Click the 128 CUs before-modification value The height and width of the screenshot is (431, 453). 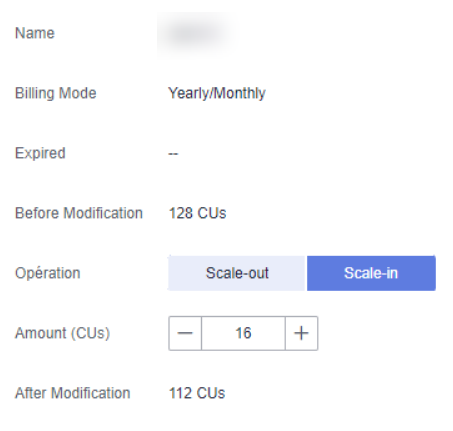[197, 213]
